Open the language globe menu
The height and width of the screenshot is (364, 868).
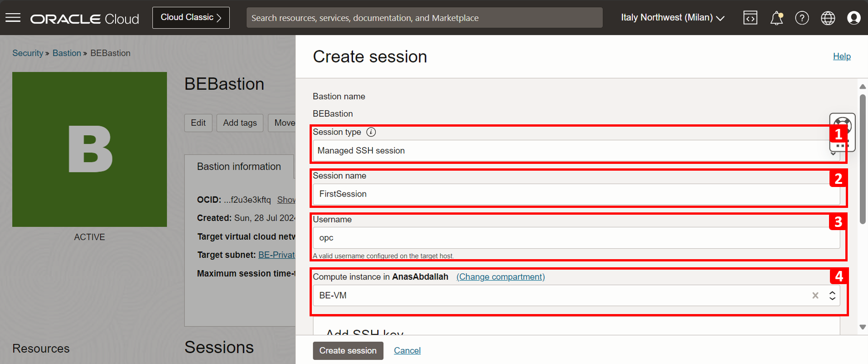point(828,18)
